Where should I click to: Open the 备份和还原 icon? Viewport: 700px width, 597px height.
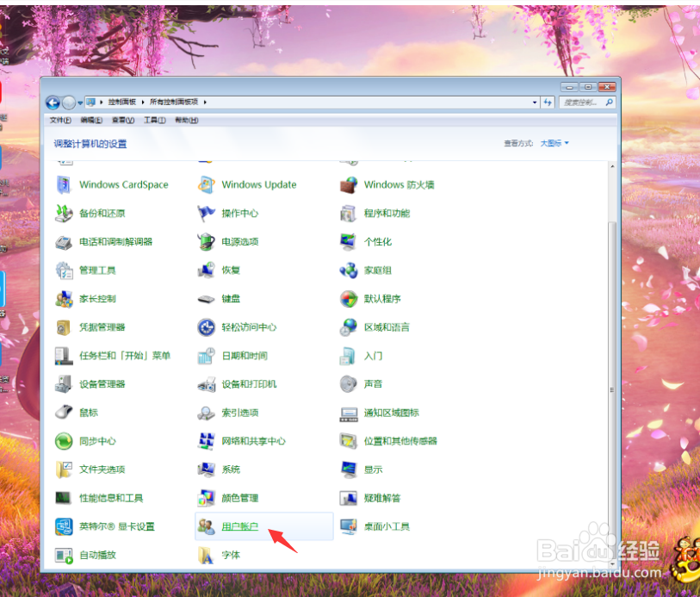point(64,214)
